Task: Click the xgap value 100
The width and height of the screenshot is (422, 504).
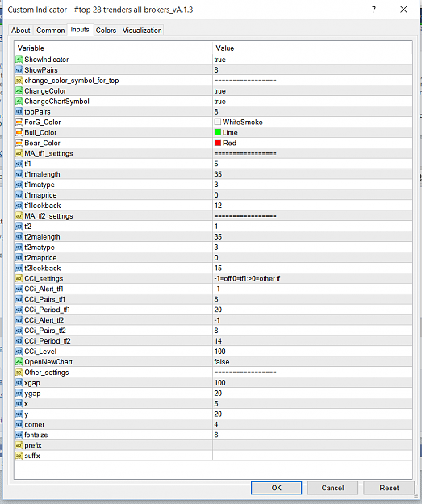Action: coord(219,383)
